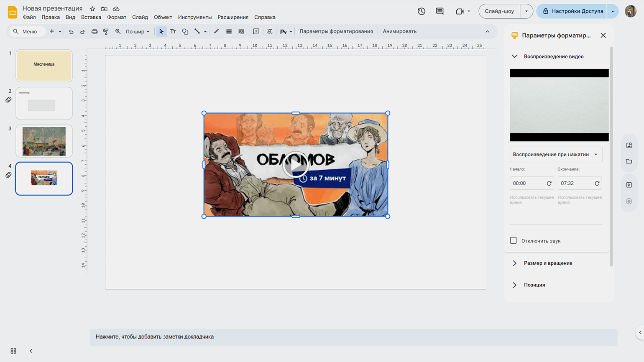Expand the 'Позиция' section
This screenshot has height=362, width=644.
534,285
